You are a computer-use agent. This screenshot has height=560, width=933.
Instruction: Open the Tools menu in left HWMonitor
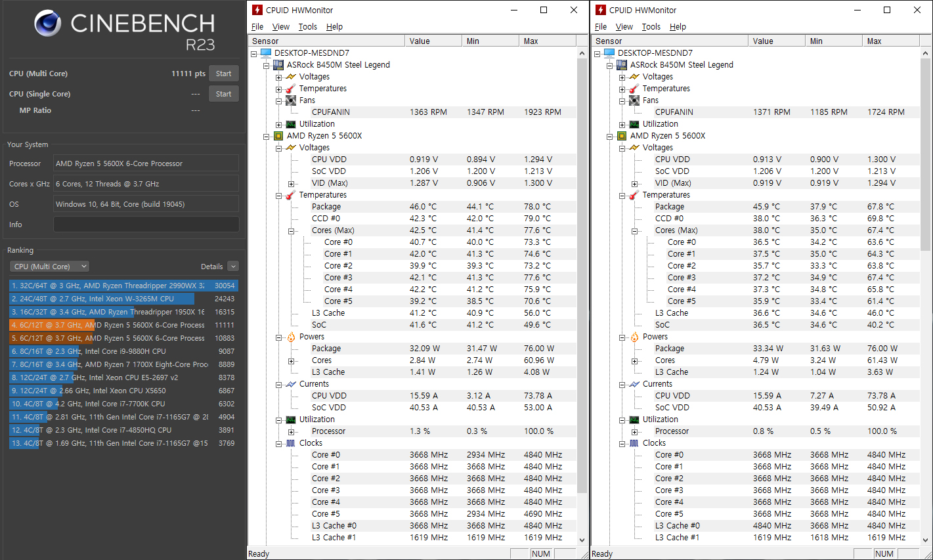click(x=307, y=27)
